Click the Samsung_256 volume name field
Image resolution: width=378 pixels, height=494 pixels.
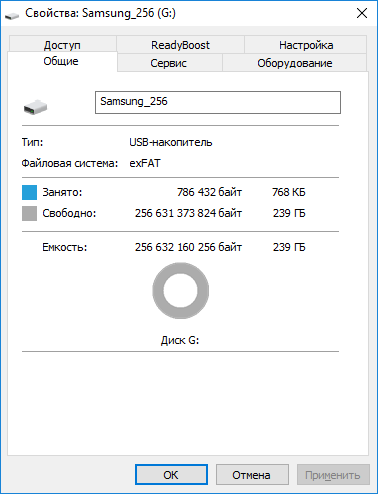[218, 102]
